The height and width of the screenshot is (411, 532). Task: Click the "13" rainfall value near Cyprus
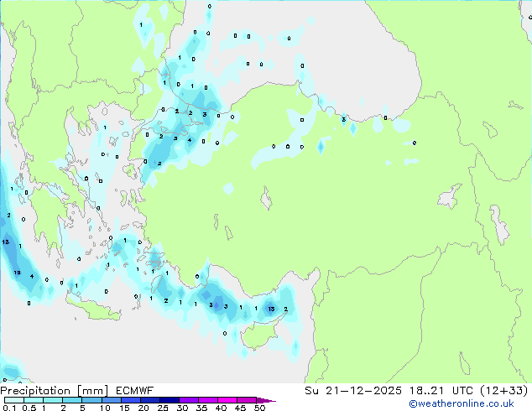pos(270,309)
